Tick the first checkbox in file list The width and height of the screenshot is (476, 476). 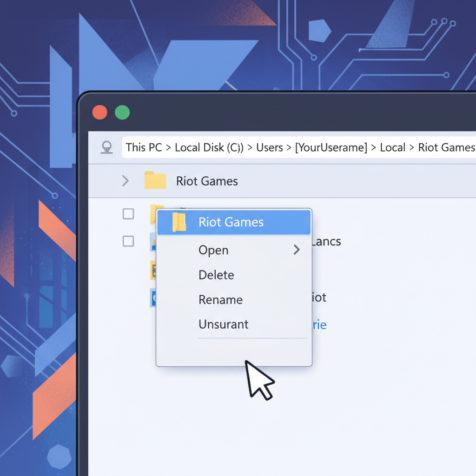coord(128,214)
